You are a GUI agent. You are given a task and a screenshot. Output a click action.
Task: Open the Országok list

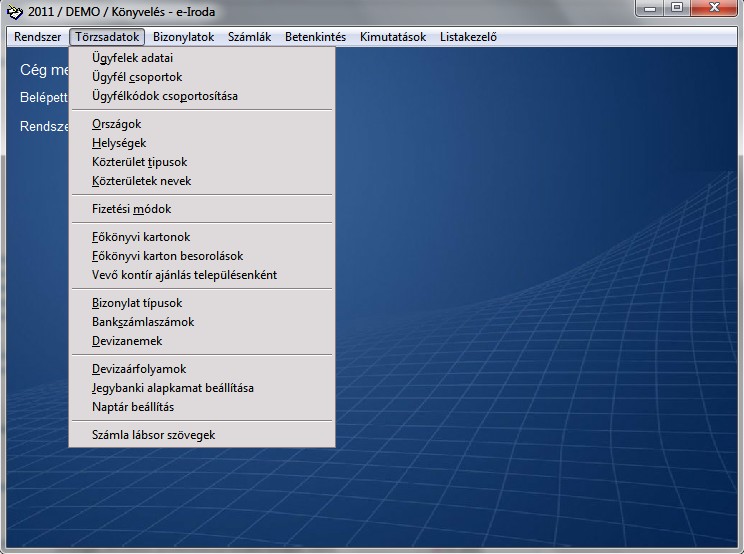coord(116,124)
